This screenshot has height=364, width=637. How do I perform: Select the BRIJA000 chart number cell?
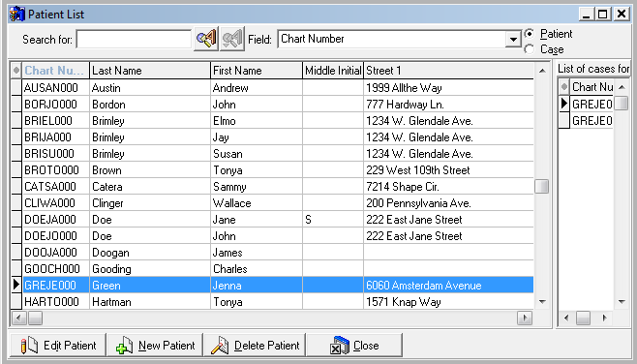[x=55, y=137]
